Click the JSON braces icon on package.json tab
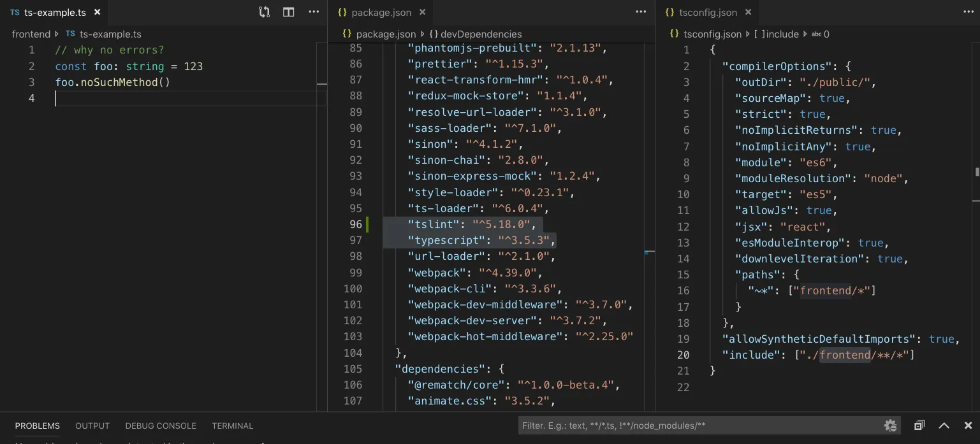The image size is (980, 444). coord(342,12)
